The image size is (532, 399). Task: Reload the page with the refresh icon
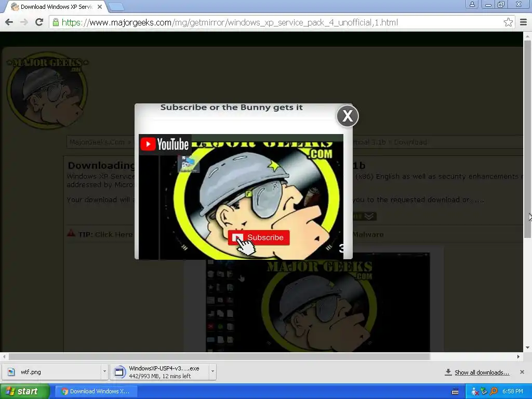pos(39,22)
